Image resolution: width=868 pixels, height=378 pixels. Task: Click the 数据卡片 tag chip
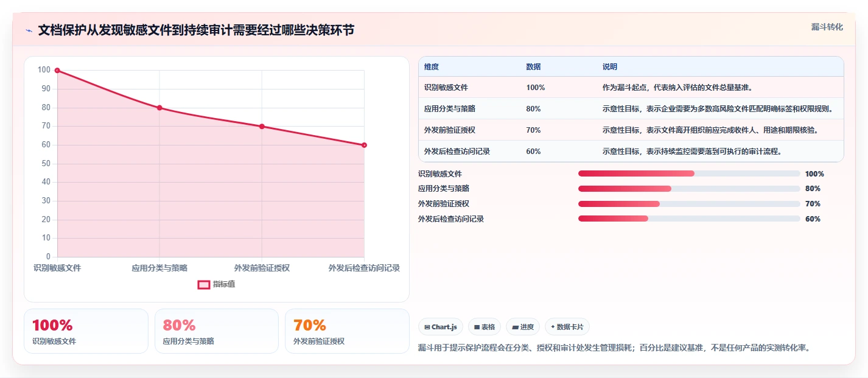(567, 327)
